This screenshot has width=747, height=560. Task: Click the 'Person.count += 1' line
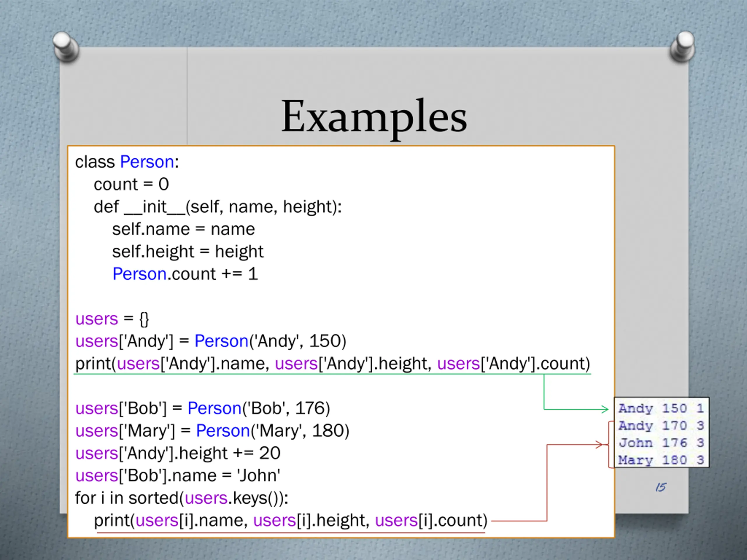tap(185, 274)
